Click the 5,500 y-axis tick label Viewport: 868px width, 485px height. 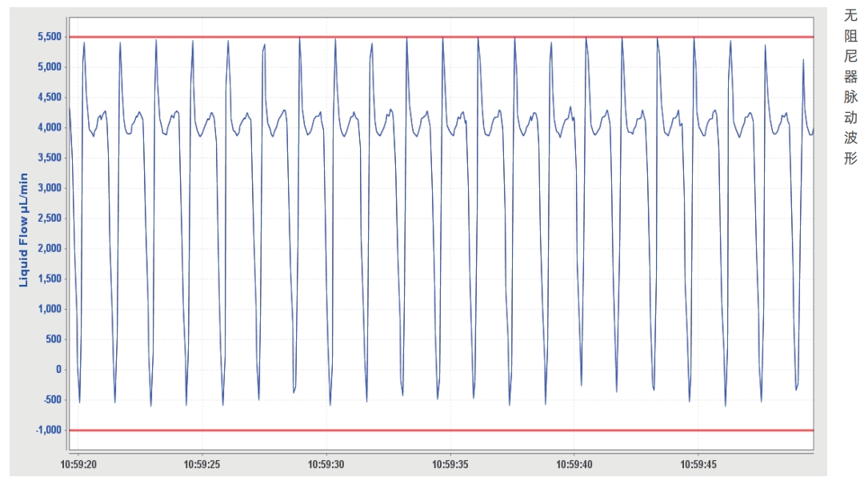click(50, 37)
